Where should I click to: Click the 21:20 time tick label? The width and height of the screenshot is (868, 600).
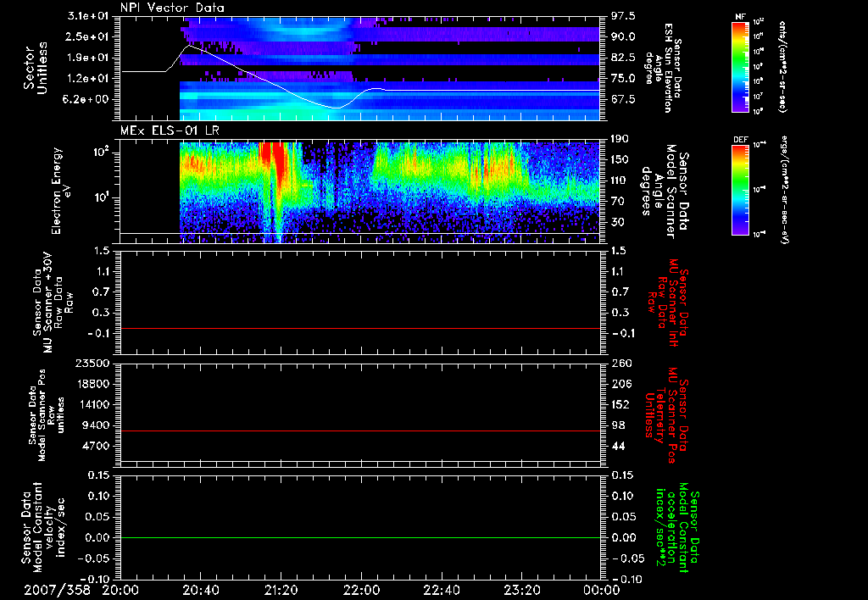tap(281, 590)
